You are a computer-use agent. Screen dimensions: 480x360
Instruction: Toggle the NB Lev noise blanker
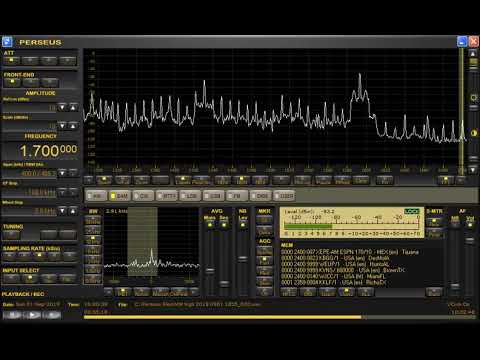click(243, 225)
